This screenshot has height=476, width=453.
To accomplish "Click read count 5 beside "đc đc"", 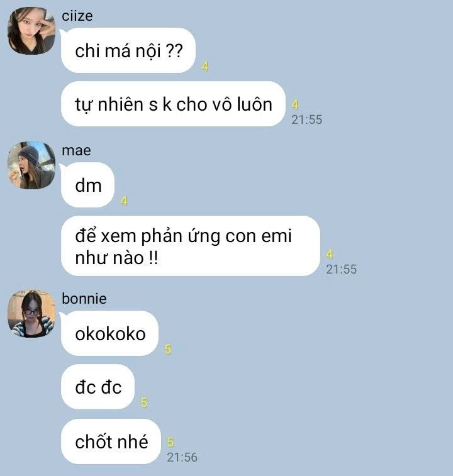I will [144, 402].
